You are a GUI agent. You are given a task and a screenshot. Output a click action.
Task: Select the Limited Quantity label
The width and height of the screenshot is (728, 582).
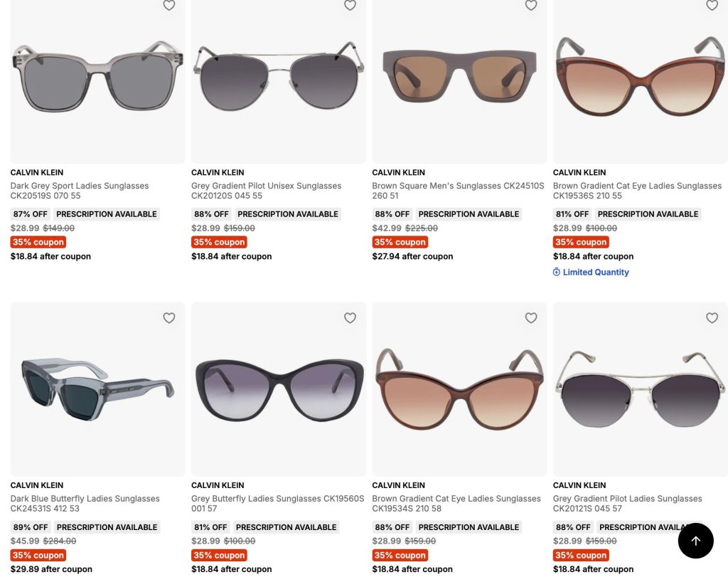596,273
